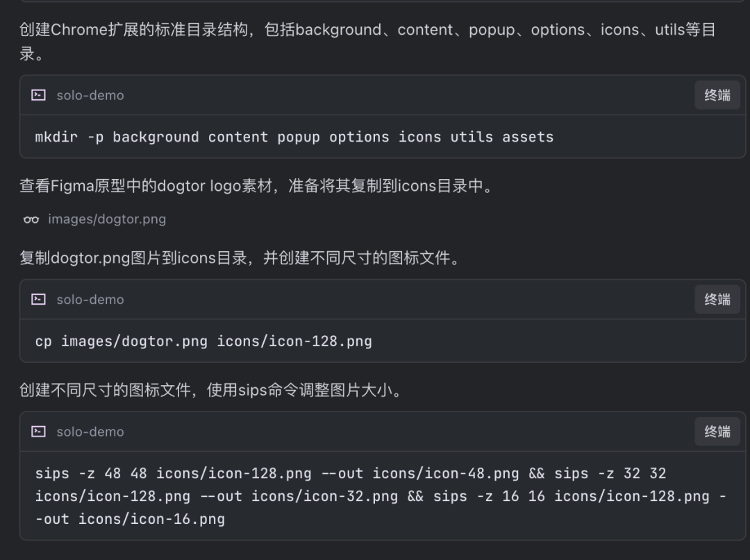Click the sentence mentioning 使用sips命令
Image resolution: width=750 pixels, height=560 pixels.
tap(211, 390)
